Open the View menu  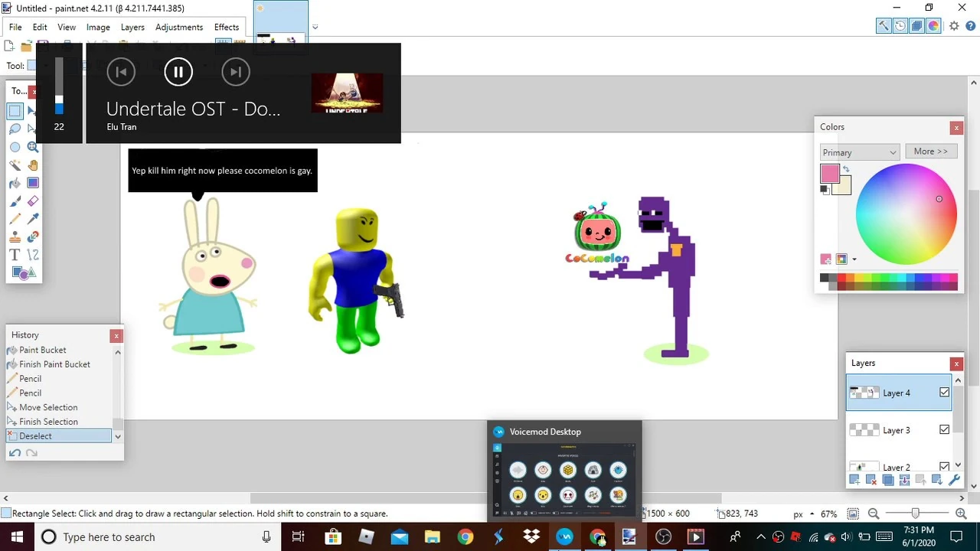67,27
